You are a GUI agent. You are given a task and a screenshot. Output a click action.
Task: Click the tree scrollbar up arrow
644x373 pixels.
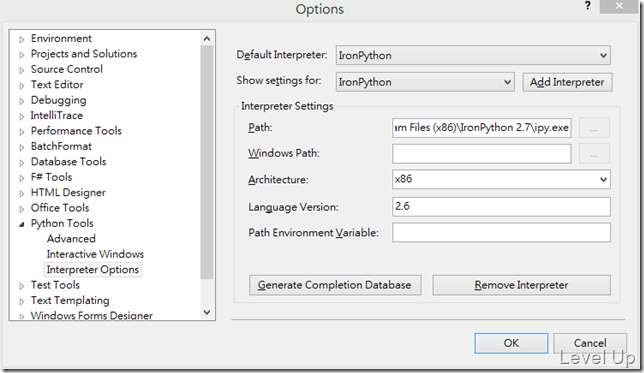tap(207, 39)
